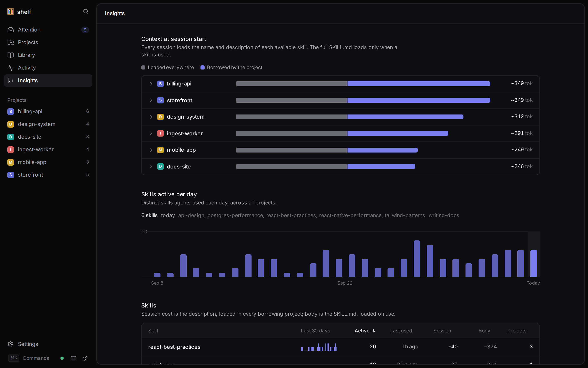Open Attention in the sidebar
This screenshot has width=588, height=368.
pos(48,30)
